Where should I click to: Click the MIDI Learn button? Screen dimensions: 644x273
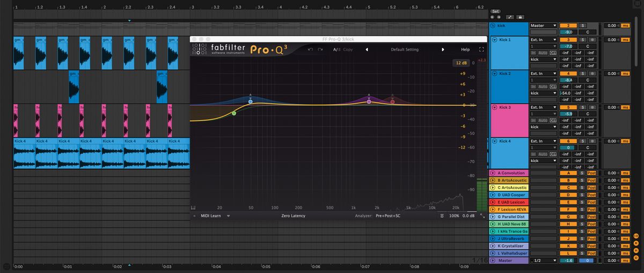(x=212, y=215)
